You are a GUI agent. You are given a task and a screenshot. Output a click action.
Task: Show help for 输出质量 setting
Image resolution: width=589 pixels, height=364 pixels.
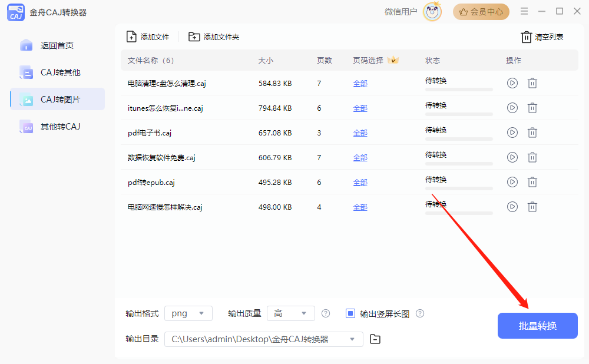(x=326, y=313)
